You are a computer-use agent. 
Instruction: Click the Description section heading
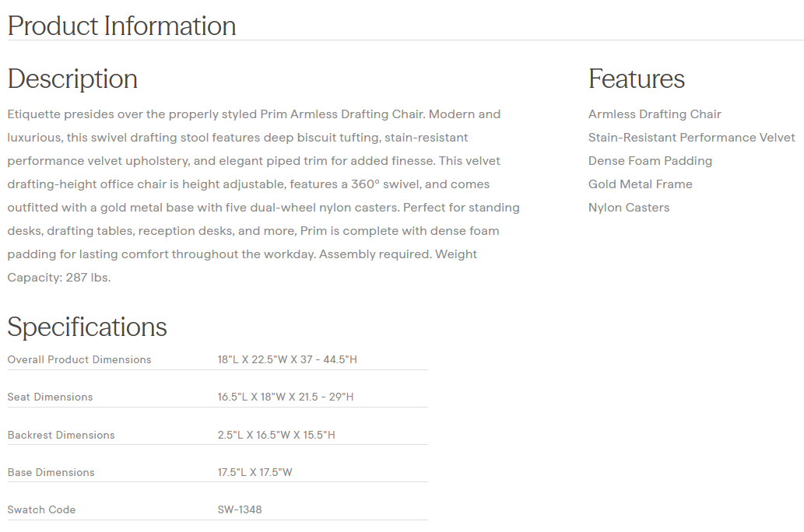(x=72, y=79)
